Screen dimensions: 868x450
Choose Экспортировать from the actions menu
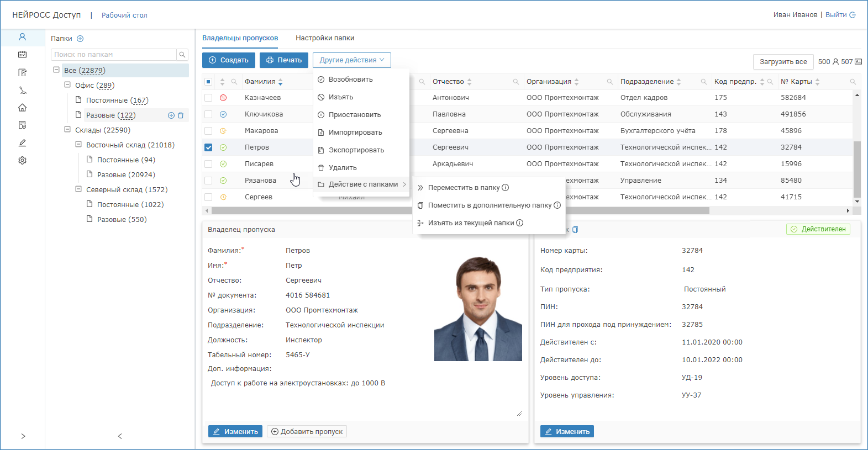tap(356, 150)
